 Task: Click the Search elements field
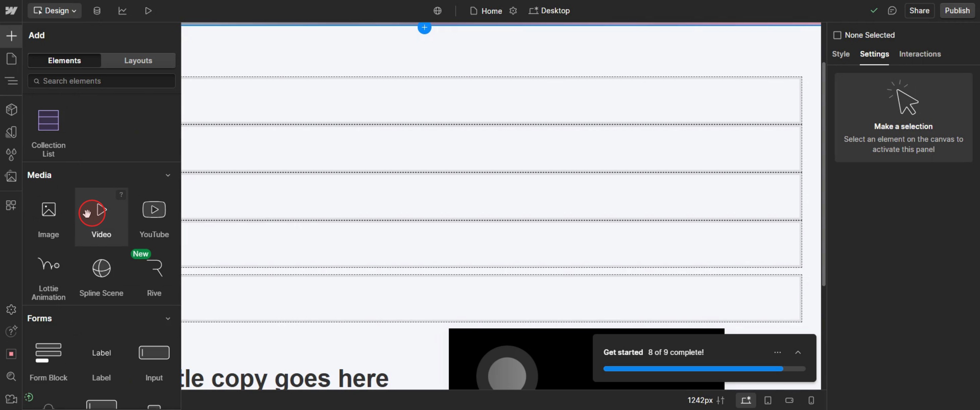tap(101, 81)
